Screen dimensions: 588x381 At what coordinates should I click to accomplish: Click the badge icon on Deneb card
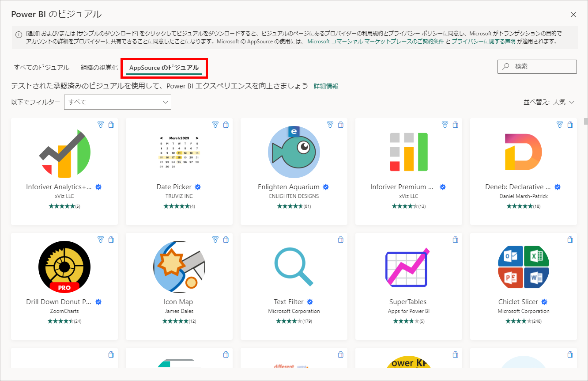click(x=560, y=125)
